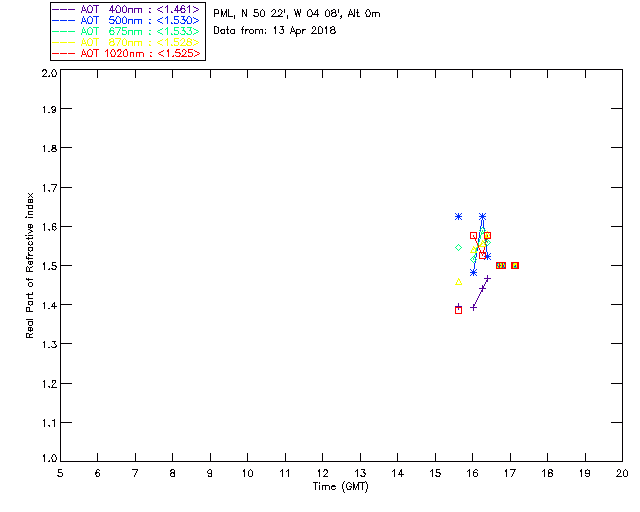Click the x-axis tick label 14

[x=398, y=473]
